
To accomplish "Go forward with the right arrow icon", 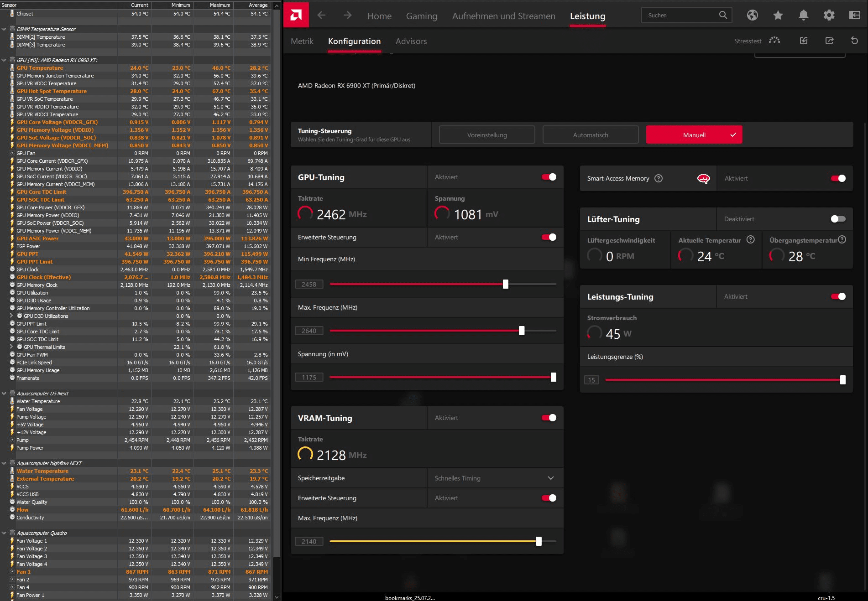I will pyautogui.click(x=348, y=16).
